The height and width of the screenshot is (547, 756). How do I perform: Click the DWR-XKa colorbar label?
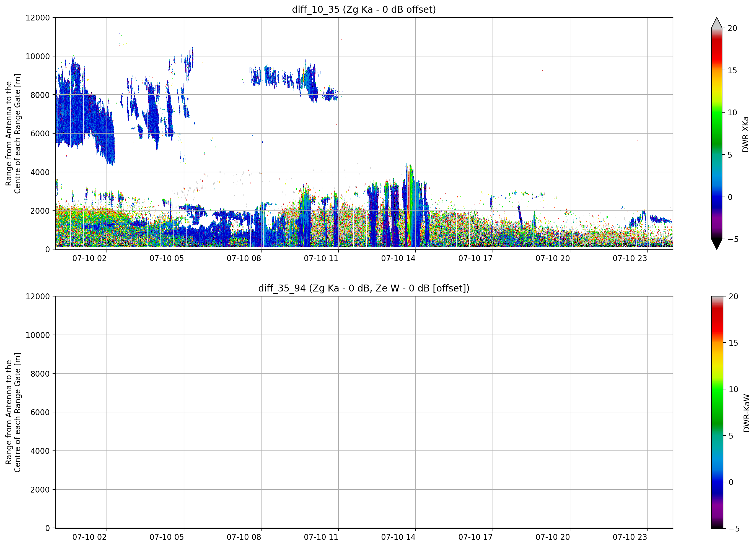pos(745,134)
